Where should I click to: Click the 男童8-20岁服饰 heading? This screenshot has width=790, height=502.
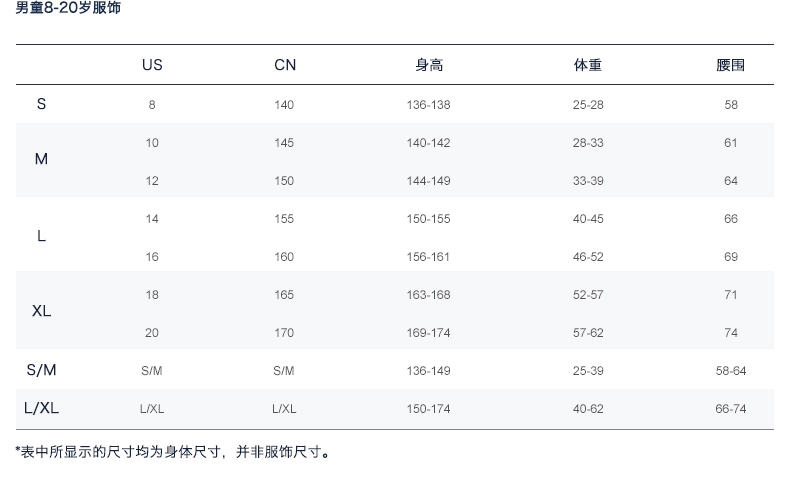68,8
